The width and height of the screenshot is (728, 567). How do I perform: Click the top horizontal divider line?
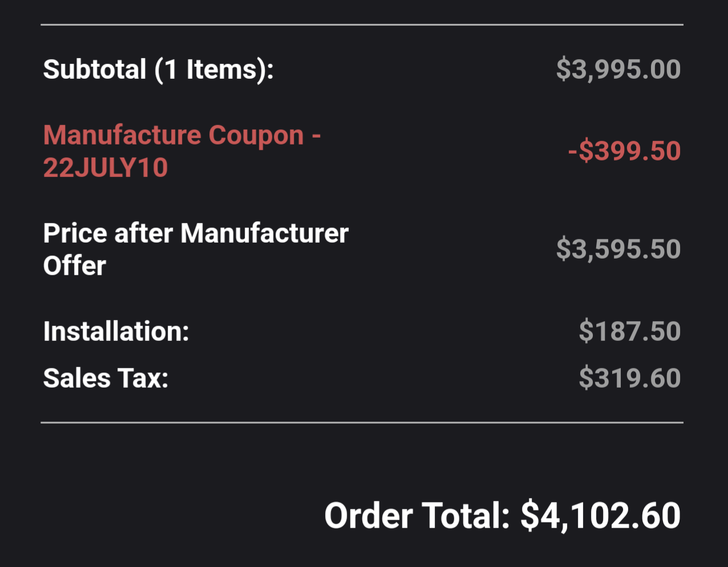(362, 25)
